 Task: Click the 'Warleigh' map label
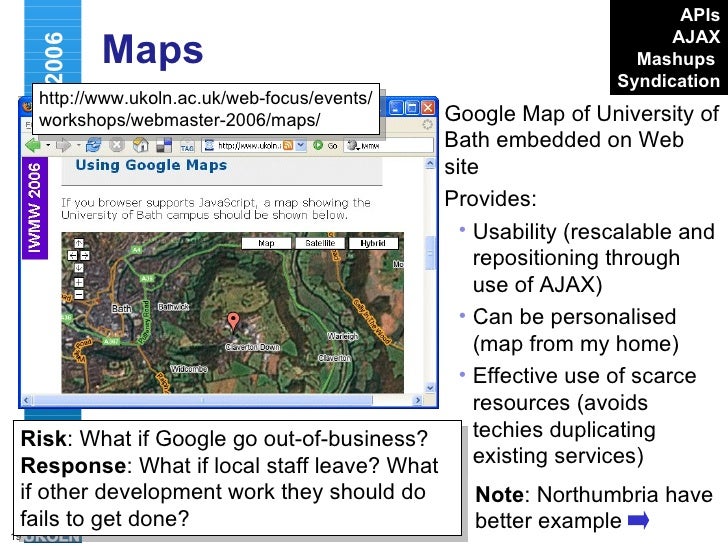tap(343, 336)
